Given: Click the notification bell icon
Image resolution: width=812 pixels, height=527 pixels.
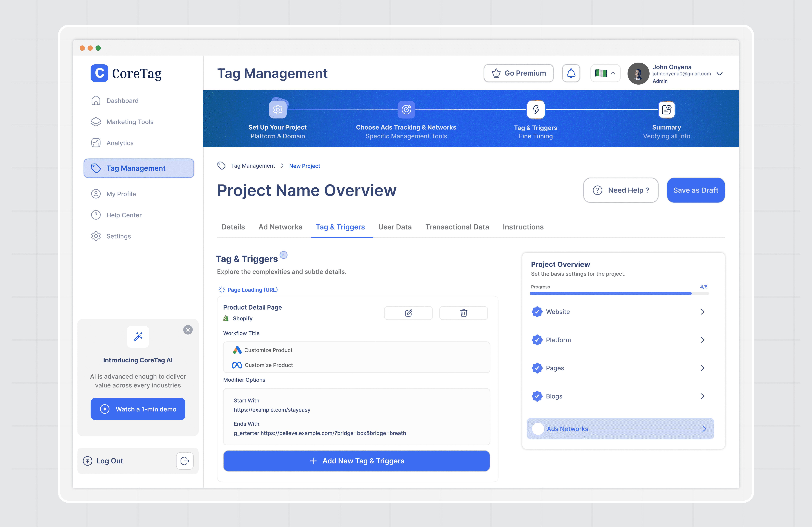Looking at the screenshot, I should point(571,73).
